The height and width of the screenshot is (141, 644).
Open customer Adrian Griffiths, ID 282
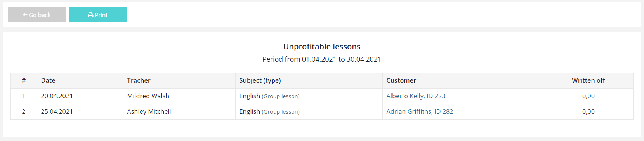click(x=420, y=111)
